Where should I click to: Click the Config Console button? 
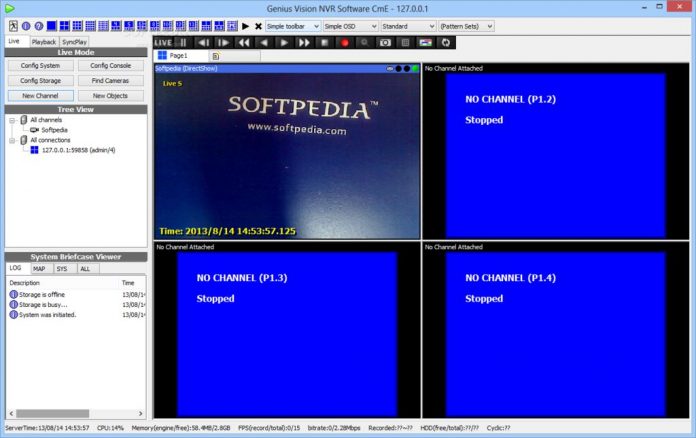coord(111,66)
